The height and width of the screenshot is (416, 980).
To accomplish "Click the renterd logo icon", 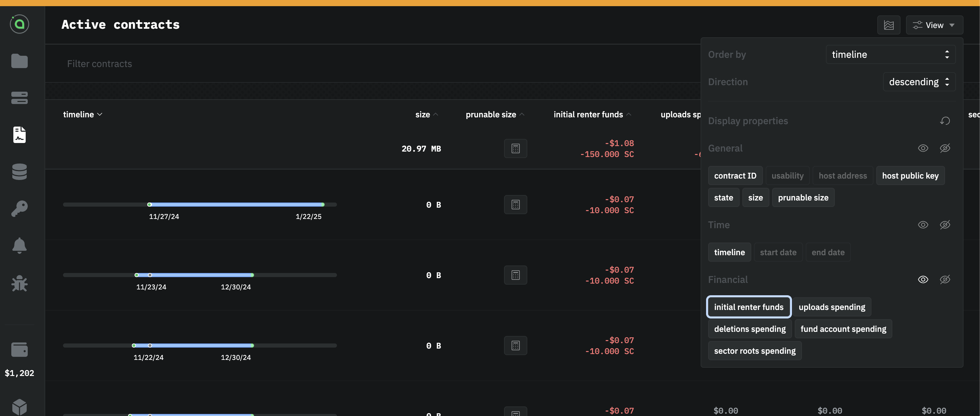I will coord(20,24).
